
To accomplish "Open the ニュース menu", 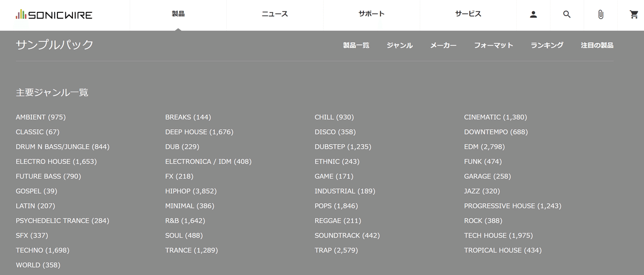I will (275, 14).
